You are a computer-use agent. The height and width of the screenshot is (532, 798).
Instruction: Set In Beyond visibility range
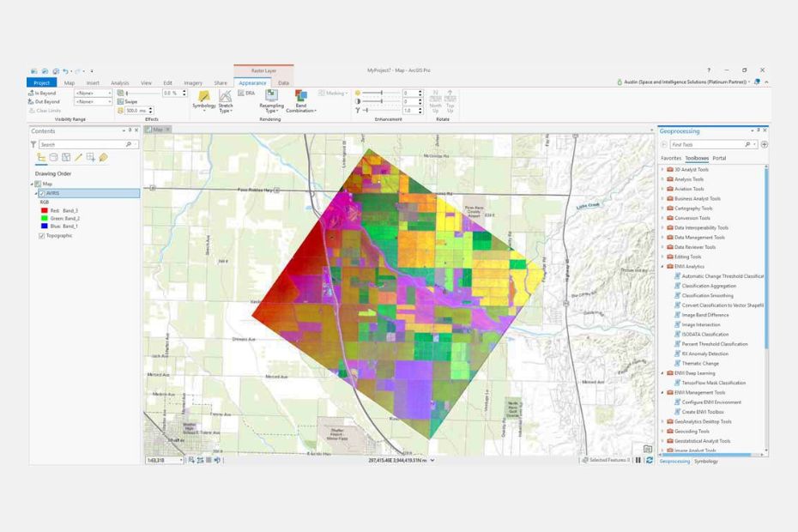click(42, 94)
